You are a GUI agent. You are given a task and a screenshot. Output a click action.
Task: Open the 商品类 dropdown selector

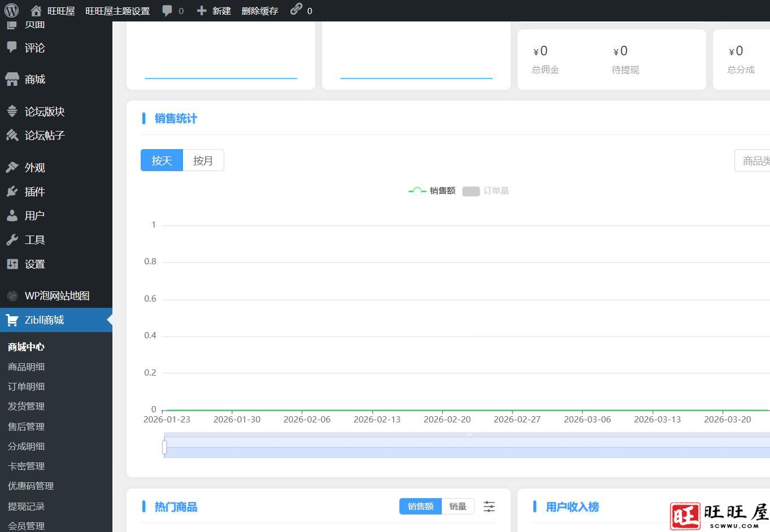tap(754, 161)
